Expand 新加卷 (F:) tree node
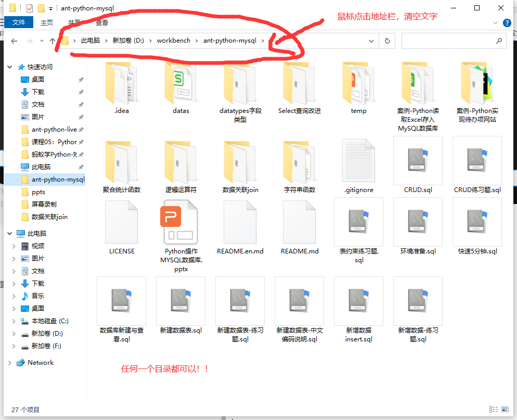 tap(14, 346)
